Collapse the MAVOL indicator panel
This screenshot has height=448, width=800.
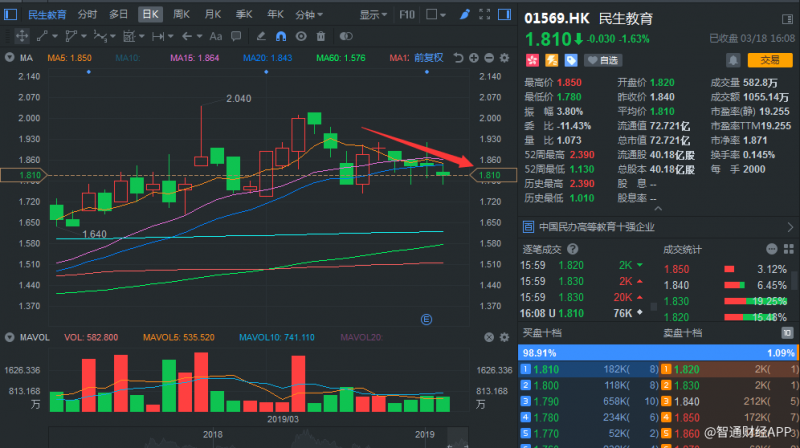(x=9, y=337)
